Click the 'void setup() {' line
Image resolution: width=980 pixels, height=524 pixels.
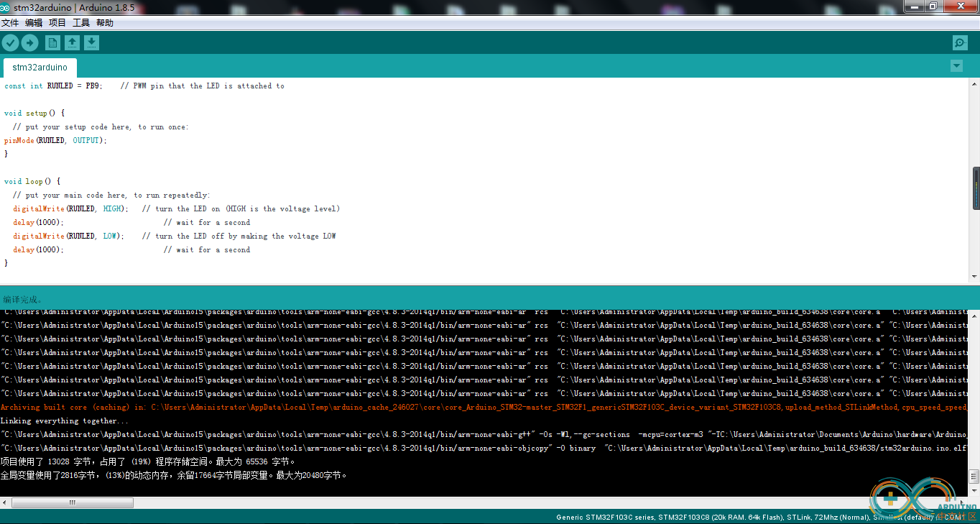(34, 113)
